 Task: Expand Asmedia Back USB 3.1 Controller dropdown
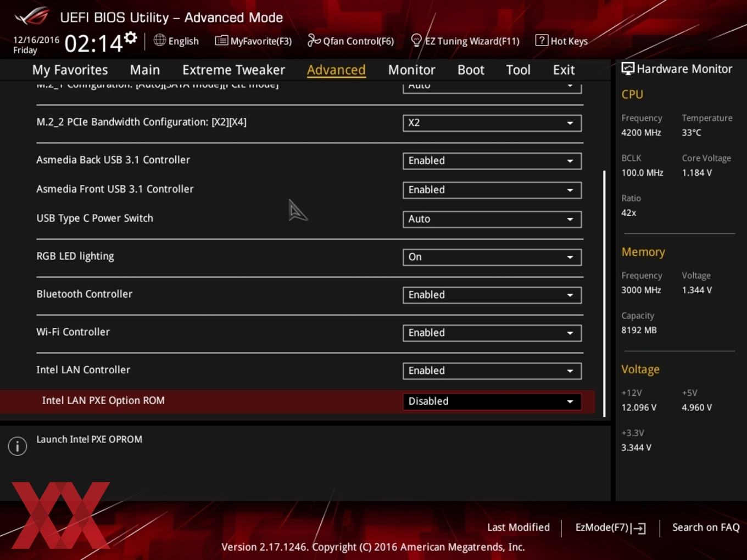click(x=492, y=161)
